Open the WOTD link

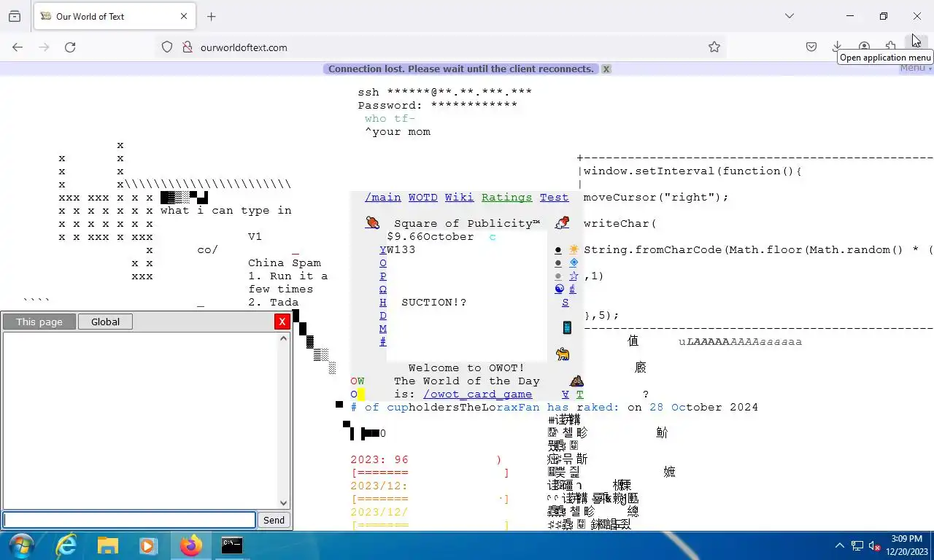coord(423,197)
